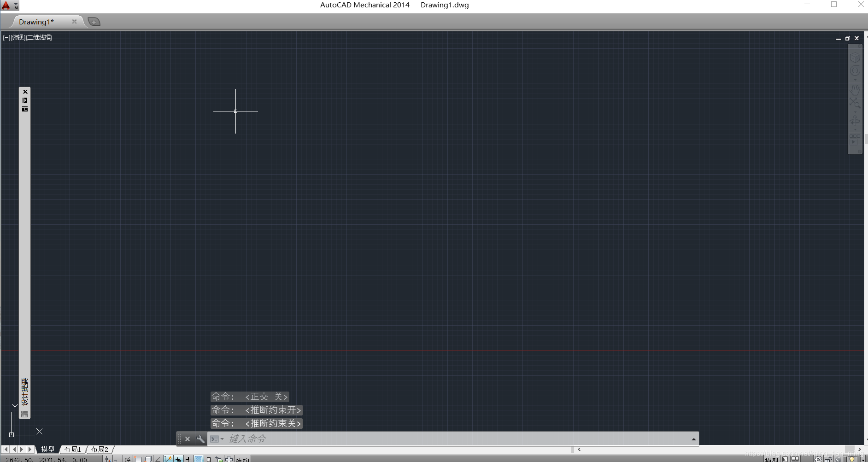
Task: Open command line customize wrench
Action: pos(200,439)
